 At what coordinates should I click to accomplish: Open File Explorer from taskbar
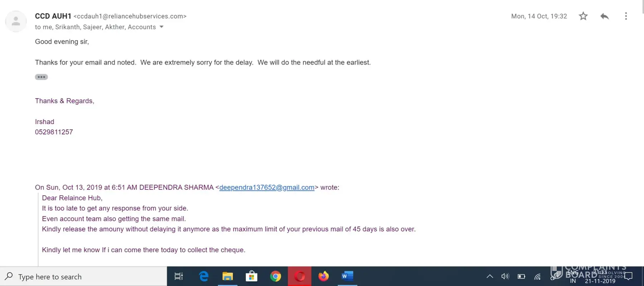[228, 276]
